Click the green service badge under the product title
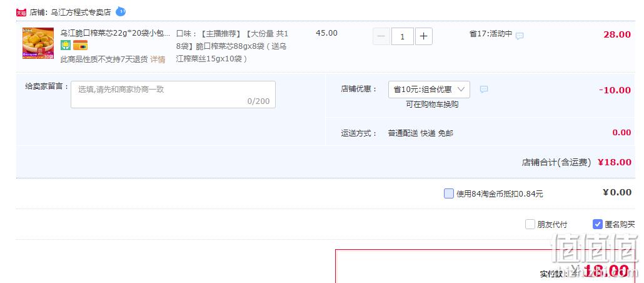The height and width of the screenshot is (283, 644). click(x=66, y=45)
